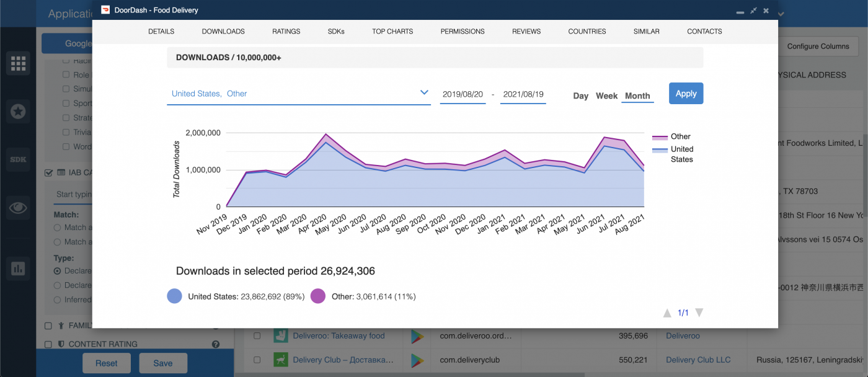
Task: Set chart granularity to Week
Action: coord(607,95)
